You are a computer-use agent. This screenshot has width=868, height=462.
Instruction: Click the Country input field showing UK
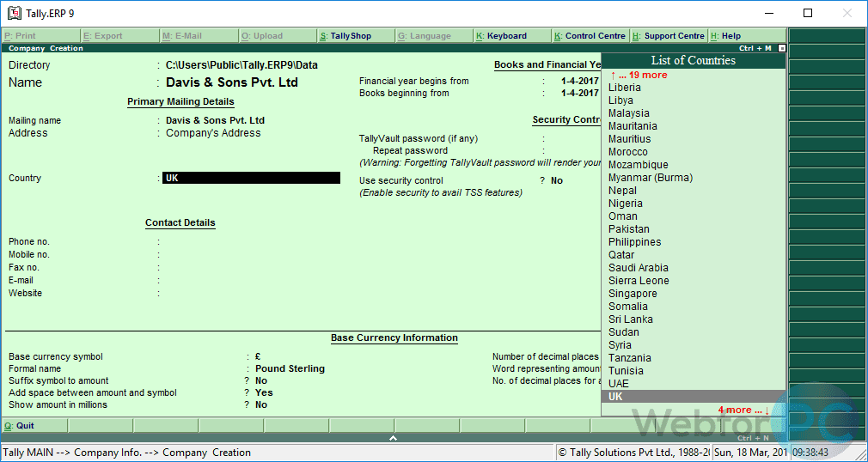(x=251, y=178)
